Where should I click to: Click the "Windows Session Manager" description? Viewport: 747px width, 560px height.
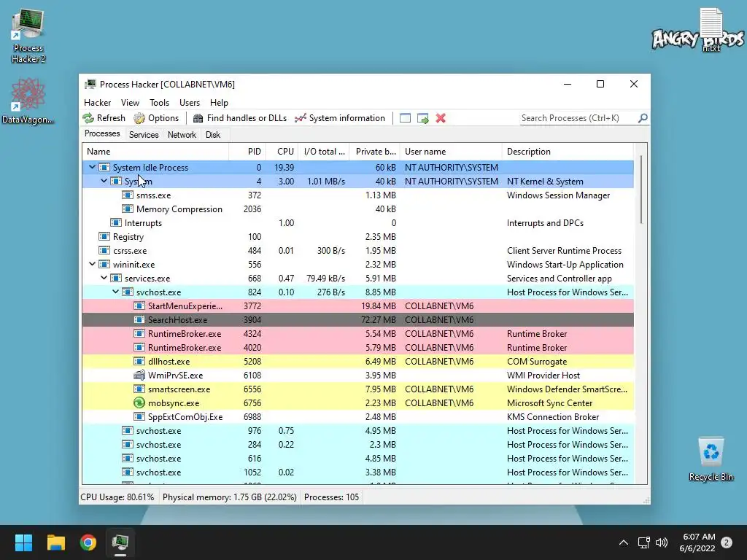558,195
